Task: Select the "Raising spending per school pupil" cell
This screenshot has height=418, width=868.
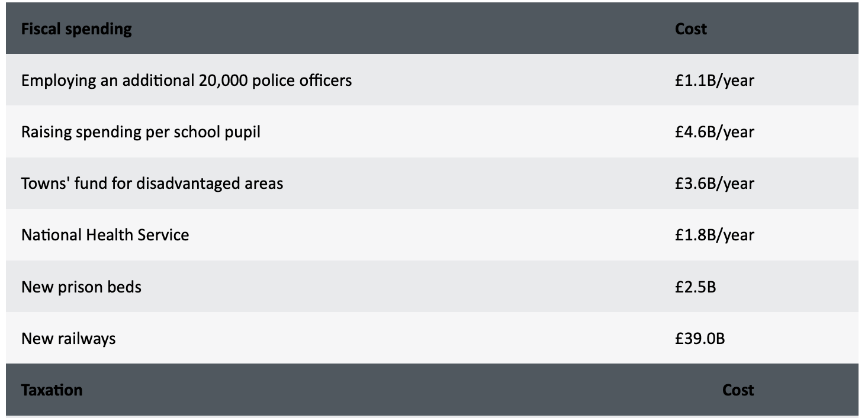Action: [x=141, y=131]
